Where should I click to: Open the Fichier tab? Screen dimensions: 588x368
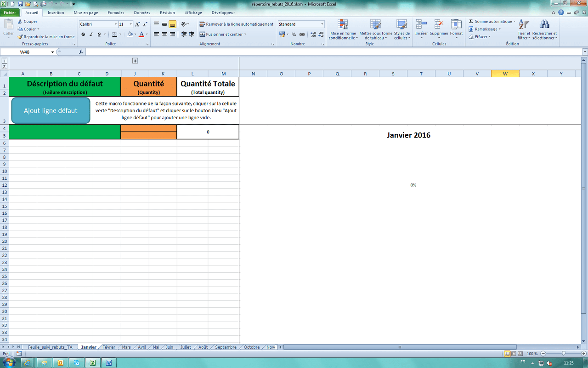tap(10, 13)
